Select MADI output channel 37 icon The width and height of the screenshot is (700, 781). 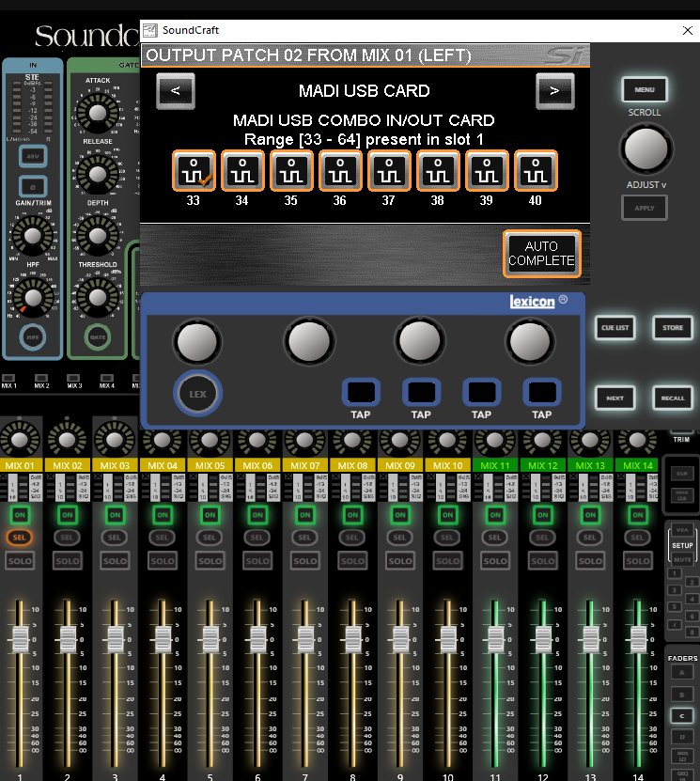[x=389, y=171]
